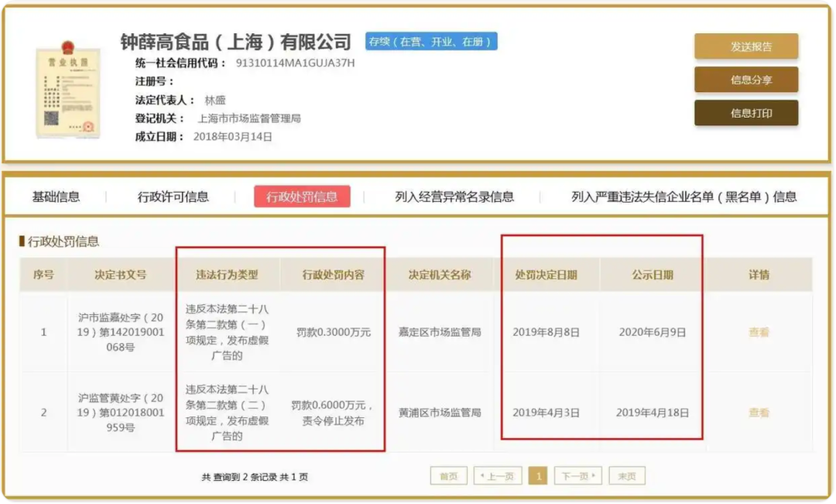
Task: Click publication date 2019年4月18日
Action: [x=653, y=413]
